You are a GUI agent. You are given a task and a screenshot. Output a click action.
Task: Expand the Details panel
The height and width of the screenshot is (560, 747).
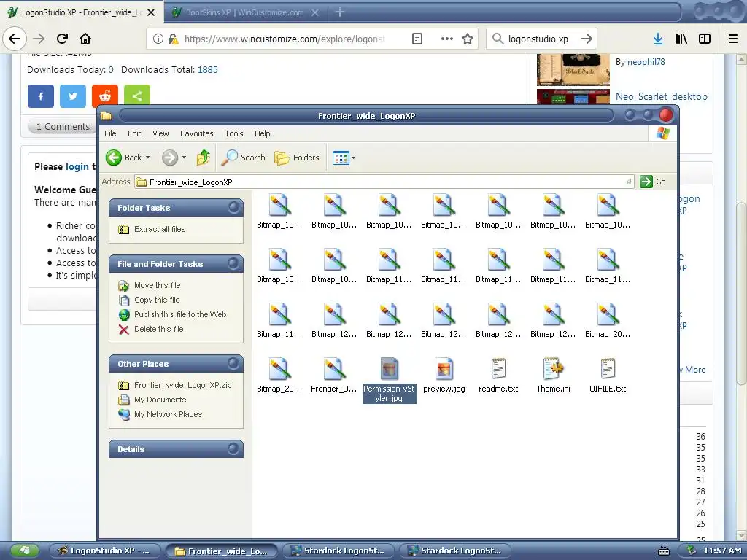tap(233, 448)
